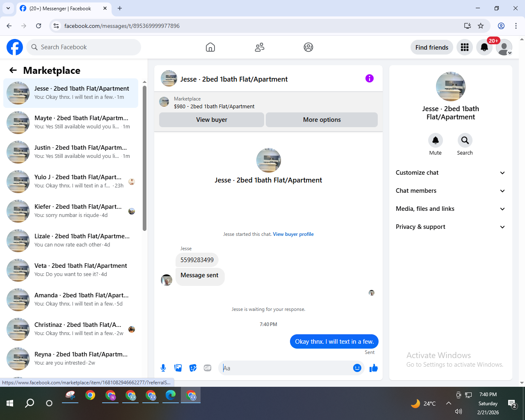Choose a GIF
This screenshot has width=525, height=420.
pos(208,368)
